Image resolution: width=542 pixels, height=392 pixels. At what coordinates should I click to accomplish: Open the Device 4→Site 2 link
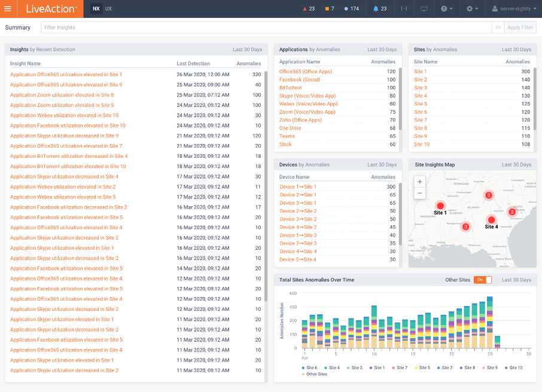coord(298,227)
